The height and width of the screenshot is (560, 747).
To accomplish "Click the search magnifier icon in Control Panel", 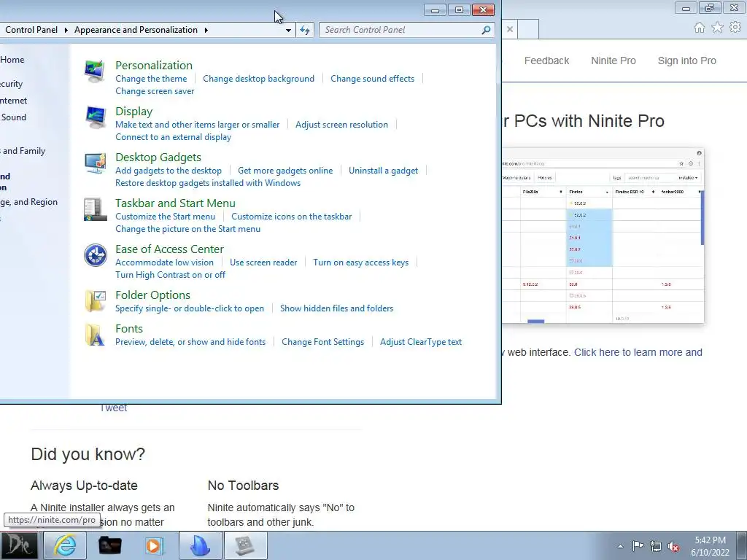I will (486, 30).
